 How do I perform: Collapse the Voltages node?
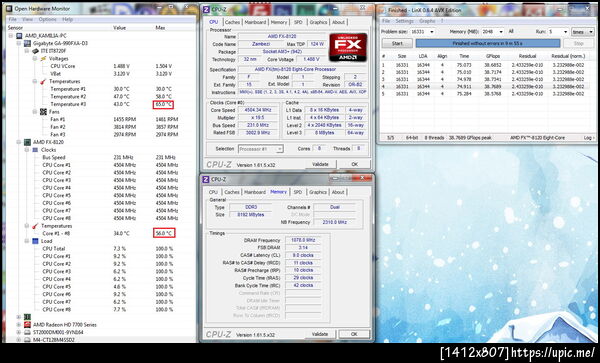tap(34, 59)
